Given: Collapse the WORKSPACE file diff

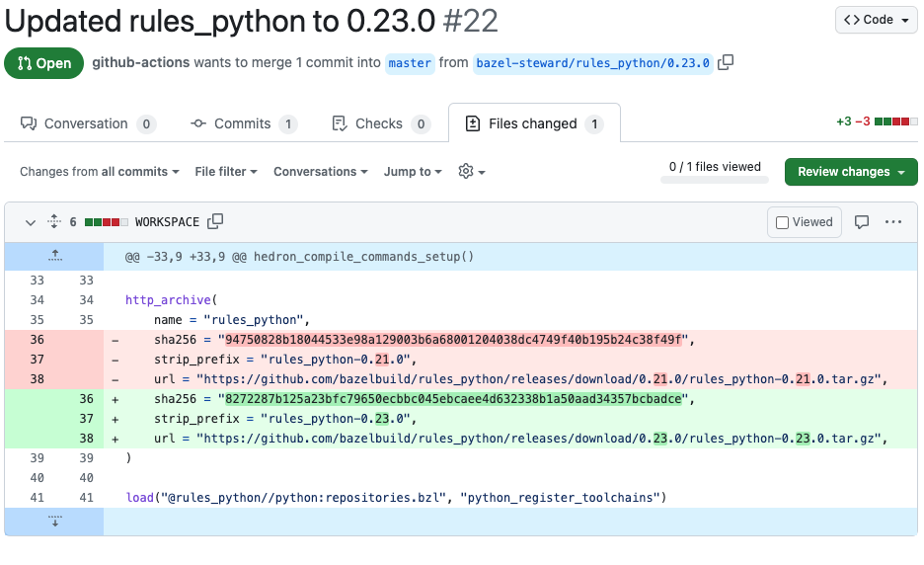Looking at the screenshot, I should tap(30, 222).
